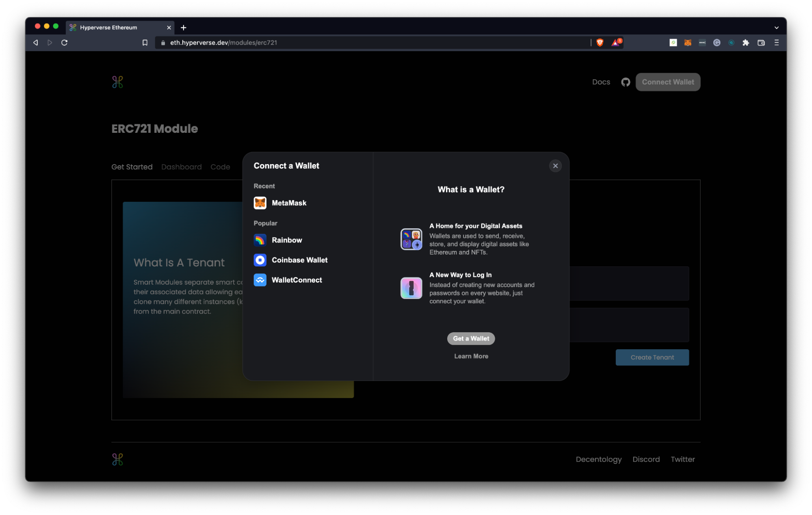This screenshot has height=515, width=812.
Task: Click the Learn More link
Action: tap(471, 356)
